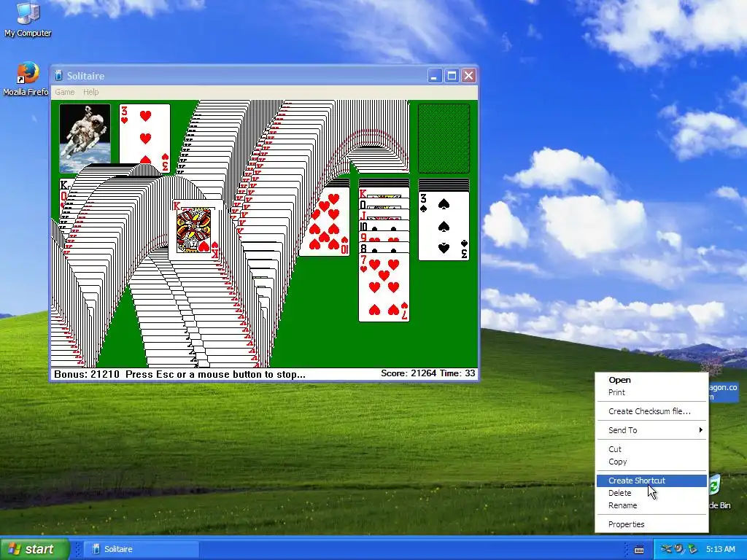Minimize the Solitaire window
The height and width of the screenshot is (560, 747).
[x=435, y=76]
